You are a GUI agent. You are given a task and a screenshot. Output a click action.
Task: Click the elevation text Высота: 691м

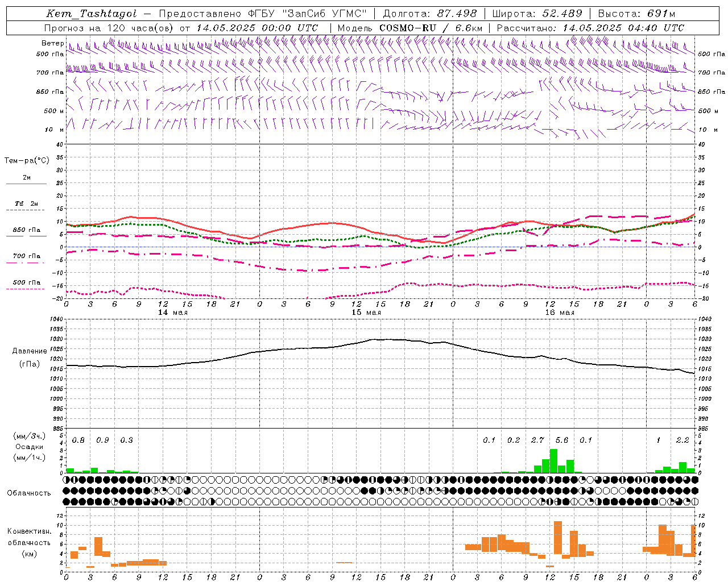tap(637, 14)
